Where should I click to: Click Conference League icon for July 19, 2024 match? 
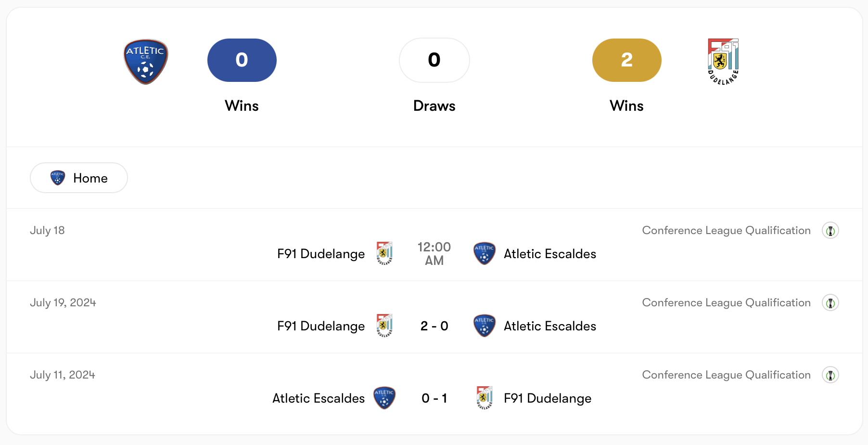830,303
